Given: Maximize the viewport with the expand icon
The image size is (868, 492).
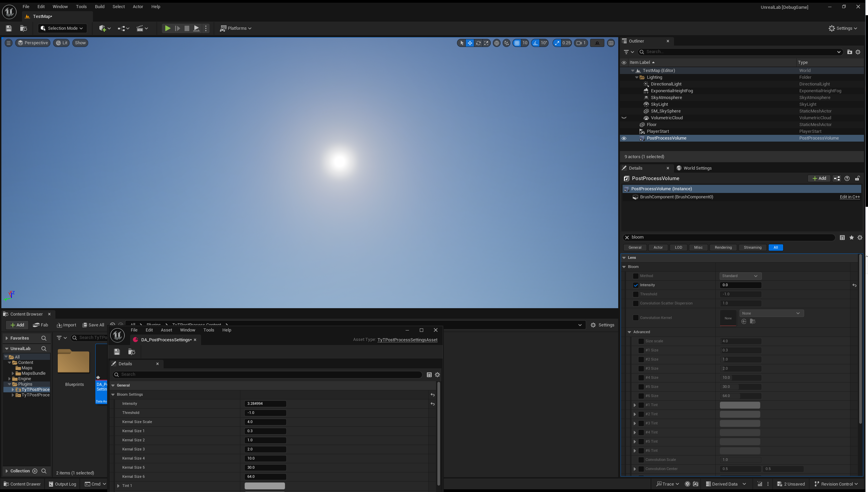Looking at the screenshot, I should [x=486, y=43].
